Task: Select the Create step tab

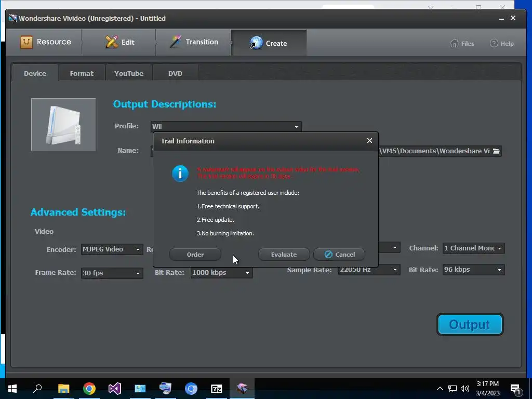Action: tap(269, 43)
